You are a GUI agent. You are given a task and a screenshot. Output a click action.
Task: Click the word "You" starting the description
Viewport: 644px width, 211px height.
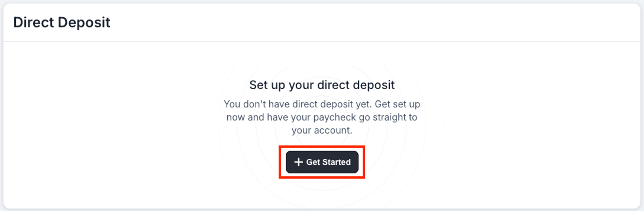[232, 104]
